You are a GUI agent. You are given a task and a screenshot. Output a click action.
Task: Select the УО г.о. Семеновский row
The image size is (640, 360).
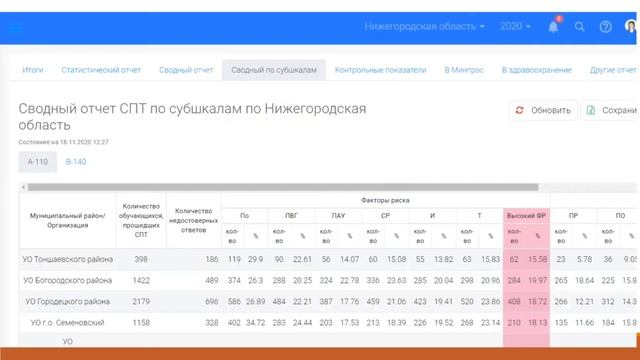click(x=329, y=322)
